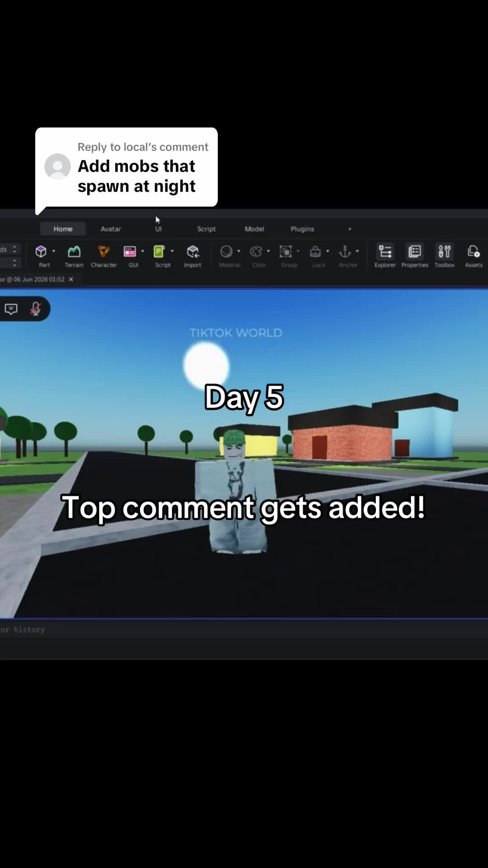This screenshot has height=868, width=488.
Task: Expand the Part dropdown arrow
Action: (x=54, y=251)
